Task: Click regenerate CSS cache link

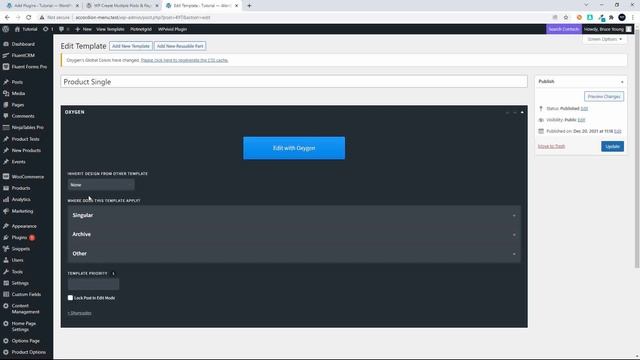Action: click(184, 60)
